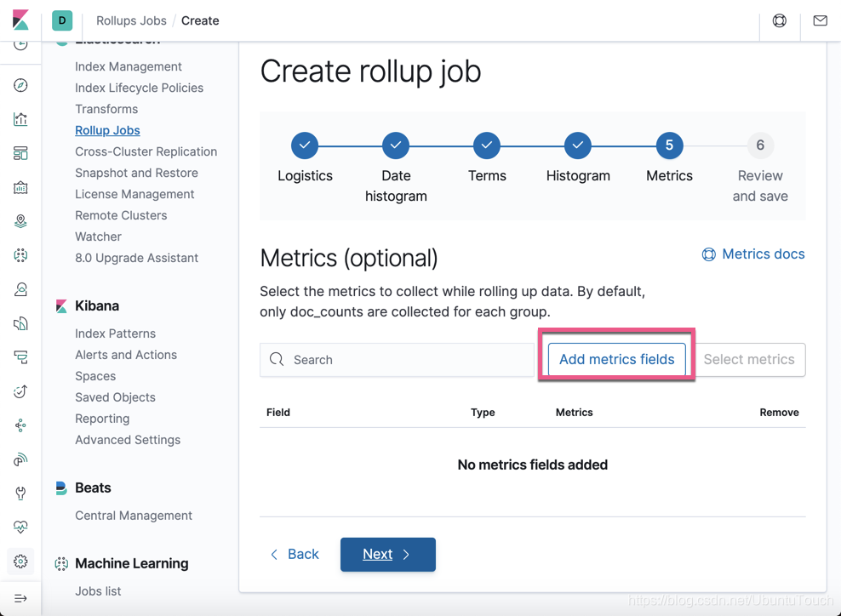Screen dimensions: 841x616
Task: Click the Metrics column header
Action: tap(574, 413)
